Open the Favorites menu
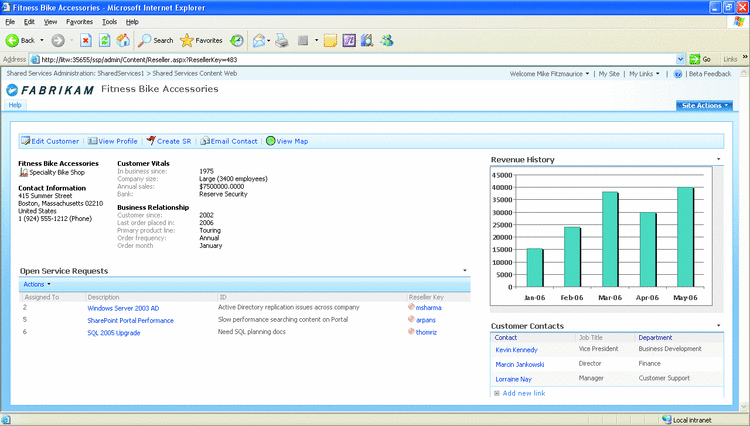 coord(79,22)
